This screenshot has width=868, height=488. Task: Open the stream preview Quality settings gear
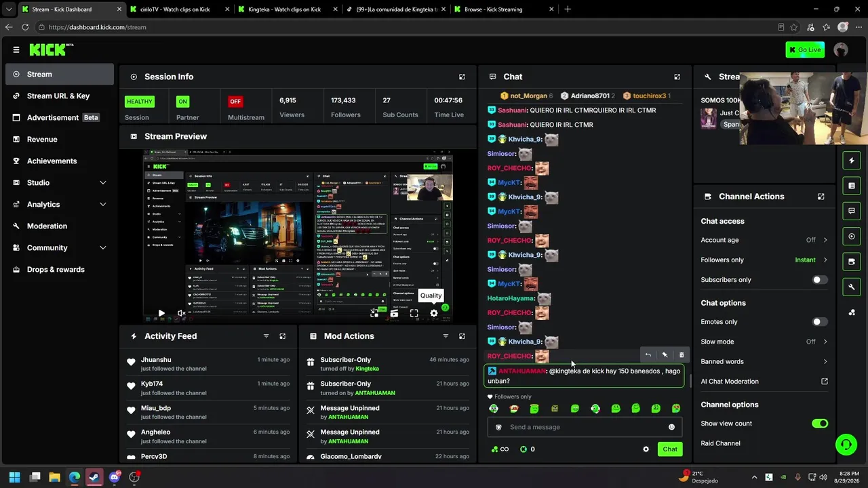[434, 313]
